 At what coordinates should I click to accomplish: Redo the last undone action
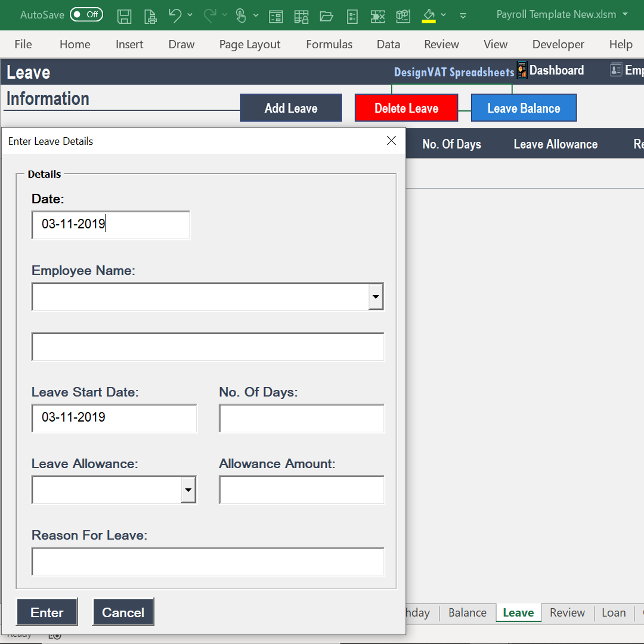pos(209,16)
